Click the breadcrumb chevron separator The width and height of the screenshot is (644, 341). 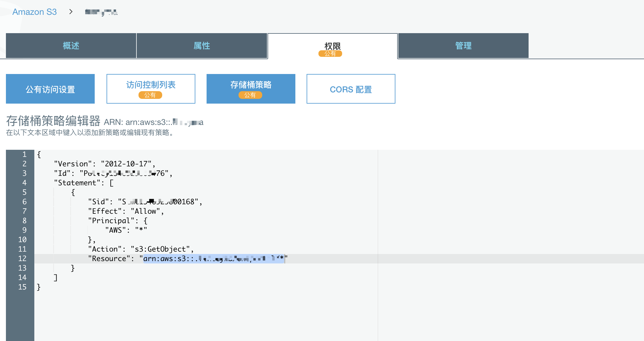pyautogui.click(x=71, y=12)
